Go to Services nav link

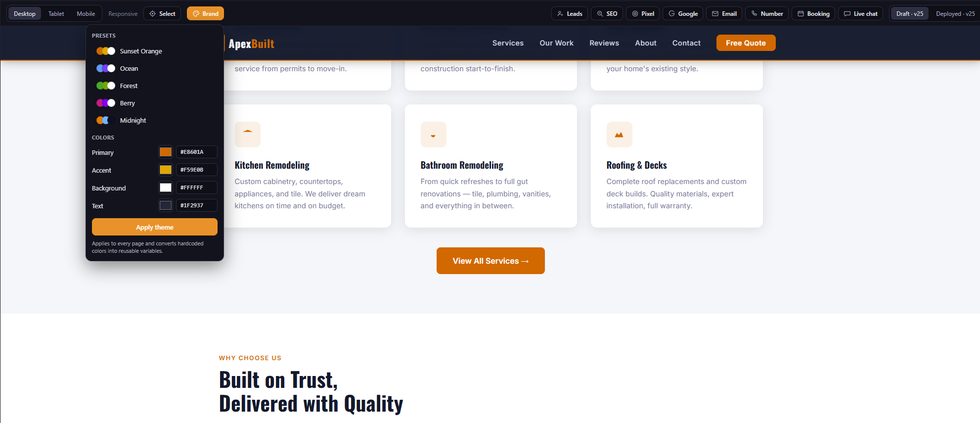[508, 43]
